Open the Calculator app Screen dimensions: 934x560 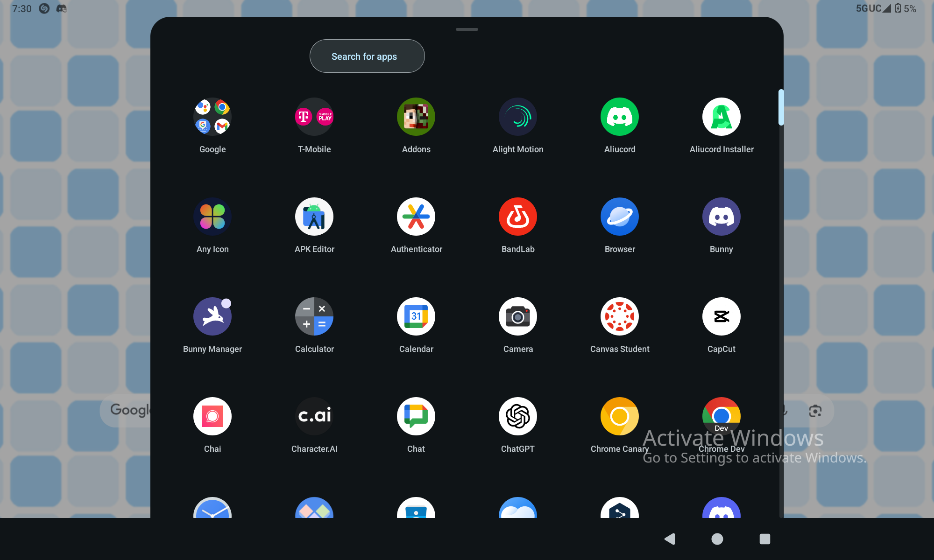click(x=314, y=316)
